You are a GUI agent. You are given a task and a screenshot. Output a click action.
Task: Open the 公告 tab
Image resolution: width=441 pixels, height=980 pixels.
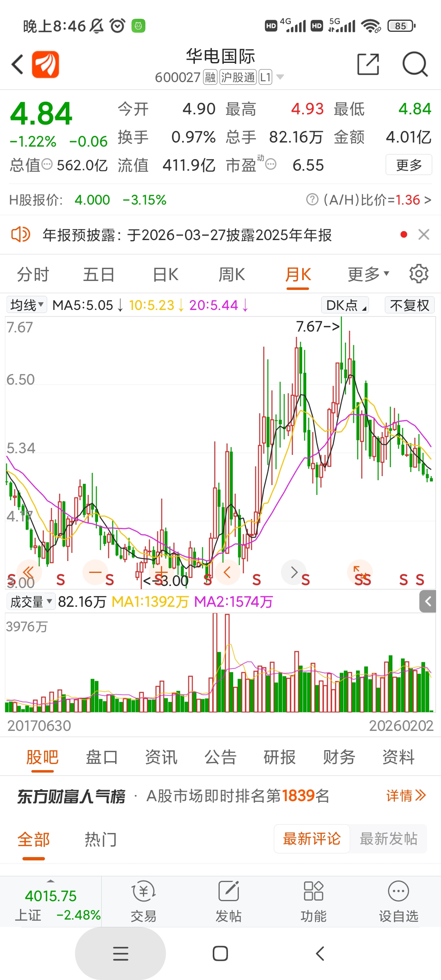[x=220, y=757]
